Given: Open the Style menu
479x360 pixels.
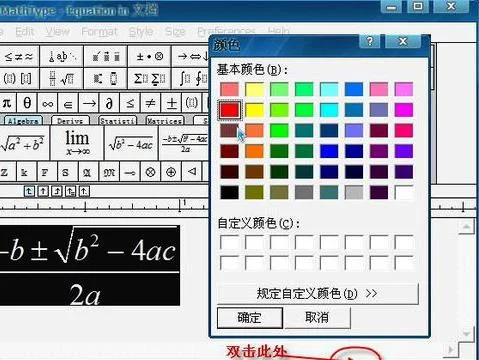Looking at the screenshot, I should 141,32.
